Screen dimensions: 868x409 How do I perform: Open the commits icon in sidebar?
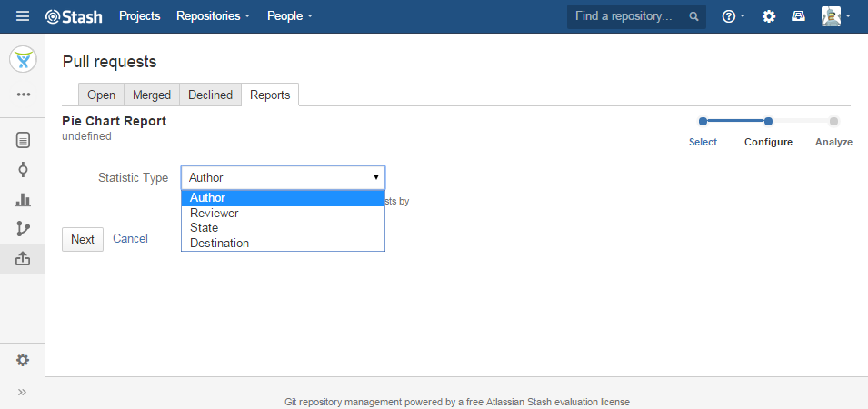click(23, 170)
